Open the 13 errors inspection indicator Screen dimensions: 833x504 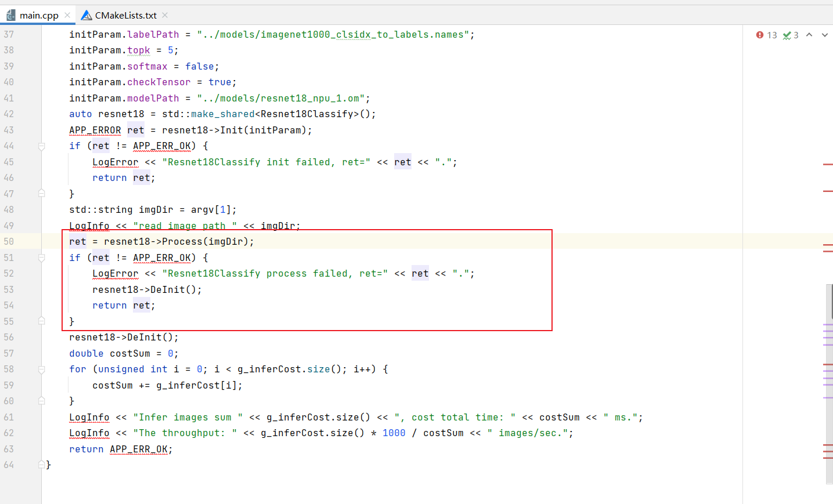click(766, 35)
